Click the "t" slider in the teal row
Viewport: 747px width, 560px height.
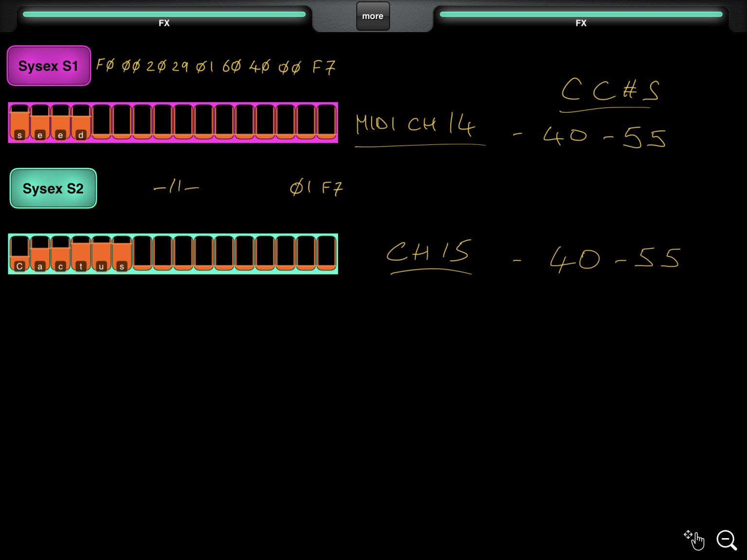click(81, 253)
